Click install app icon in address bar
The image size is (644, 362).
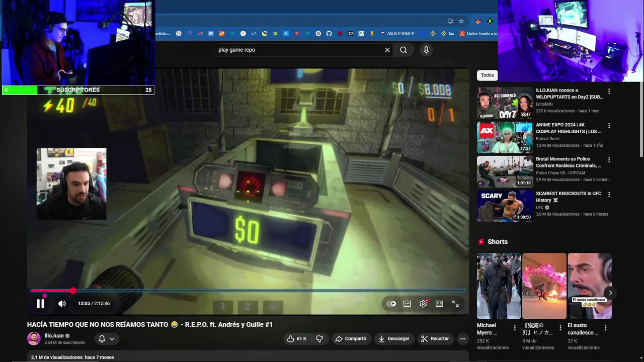coord(450,21)
